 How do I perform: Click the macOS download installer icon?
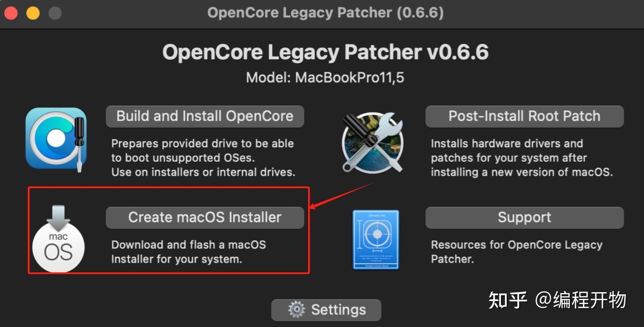pos(58,239)
